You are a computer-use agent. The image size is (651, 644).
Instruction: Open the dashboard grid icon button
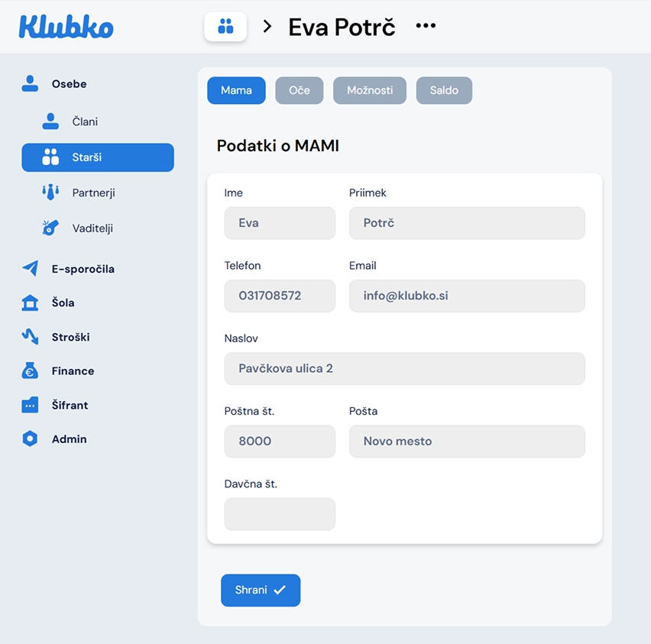coord(225,27)
